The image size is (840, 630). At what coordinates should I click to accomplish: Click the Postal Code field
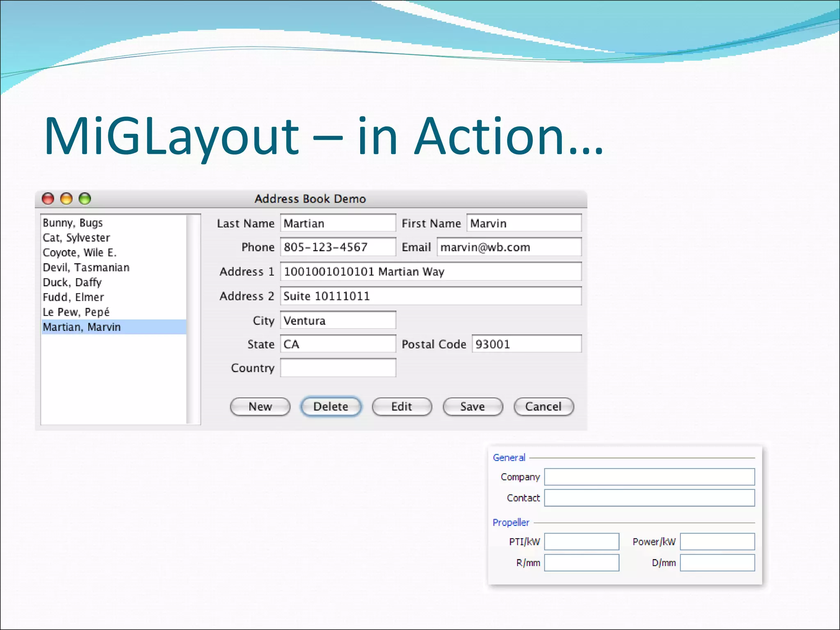[527, 344]
